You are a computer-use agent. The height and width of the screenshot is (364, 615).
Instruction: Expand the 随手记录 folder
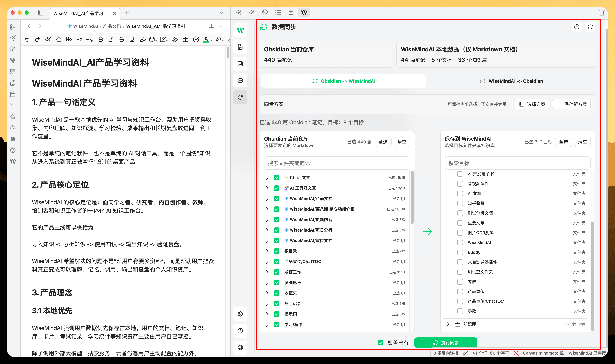267,304
